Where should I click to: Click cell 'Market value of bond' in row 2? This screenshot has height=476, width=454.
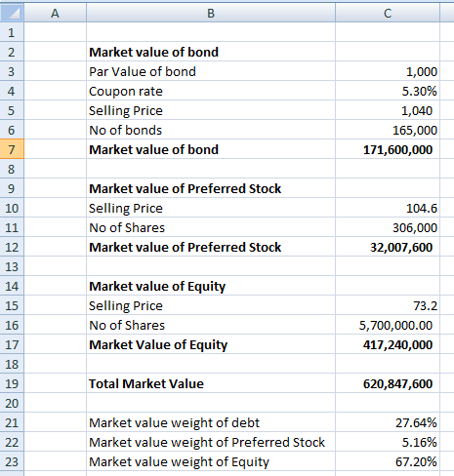point(211,52)
